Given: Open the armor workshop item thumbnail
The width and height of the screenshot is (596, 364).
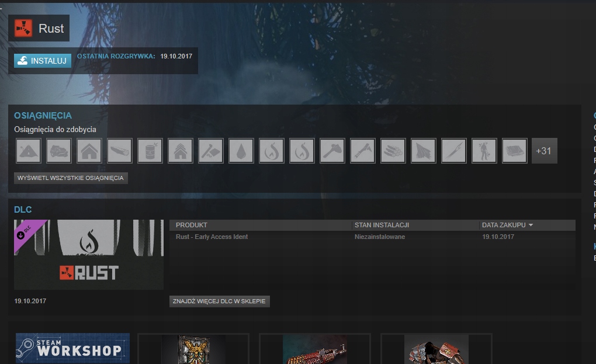Looking at the screenshot, I should (436, 349).
